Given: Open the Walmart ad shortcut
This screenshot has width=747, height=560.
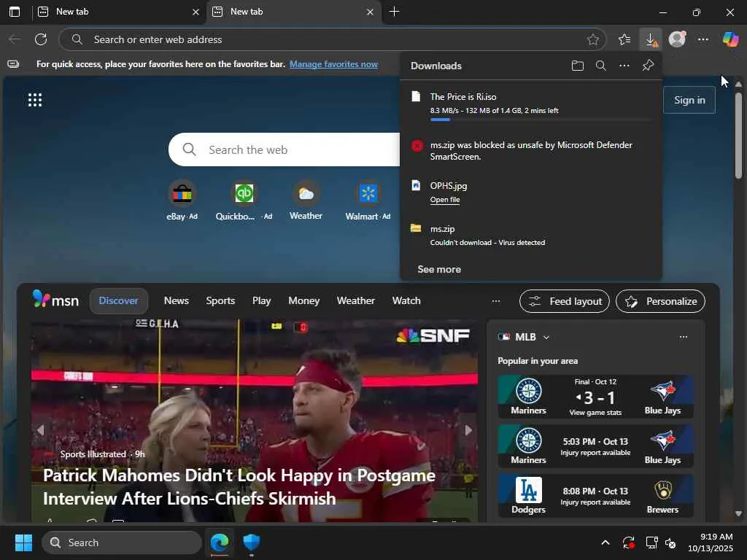Looking at the screenshot, I should pyautogui.click(x=368, y=201).
